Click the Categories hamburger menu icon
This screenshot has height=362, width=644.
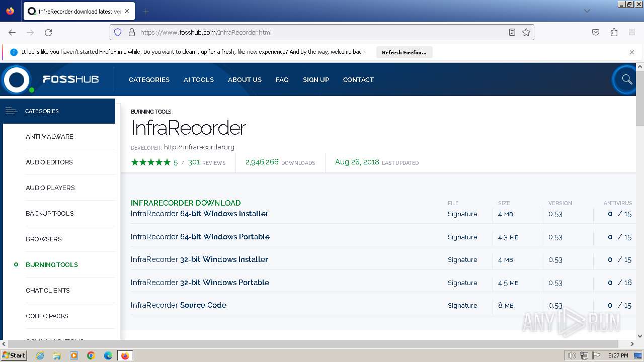[x=11, y=111]
